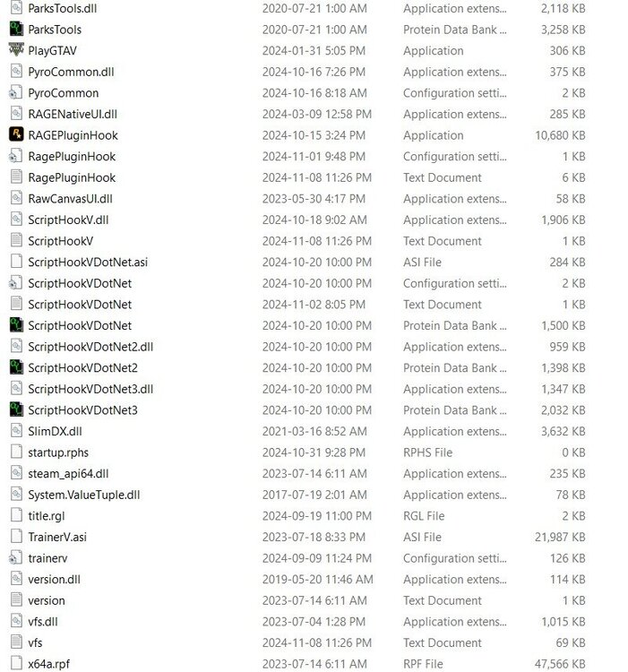Click the RAGENativeUI.dll file icon

pyautogui.click(x=16, y=113)
